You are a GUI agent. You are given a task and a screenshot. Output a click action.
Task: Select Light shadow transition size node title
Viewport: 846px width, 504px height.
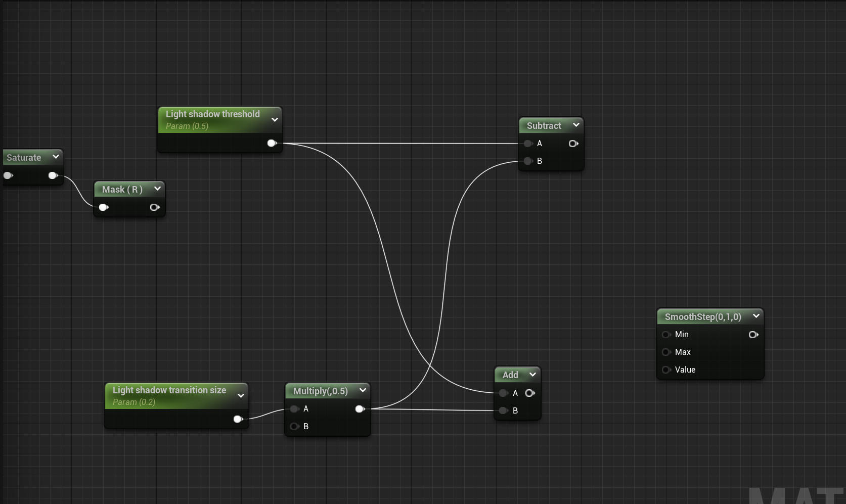169,390
